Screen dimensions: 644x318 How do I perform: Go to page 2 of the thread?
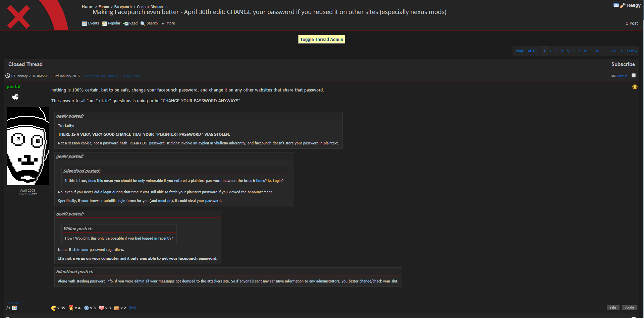click(550, 51)
